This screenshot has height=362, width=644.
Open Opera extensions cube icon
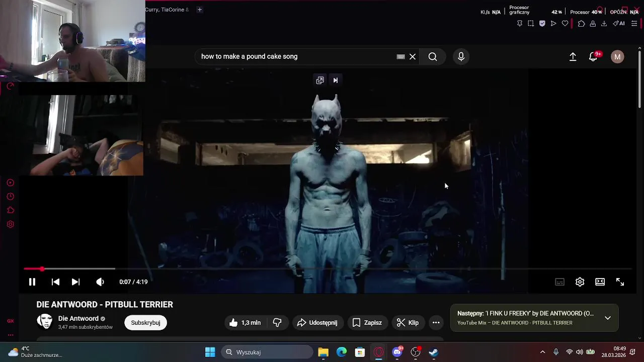coord(581,23)
